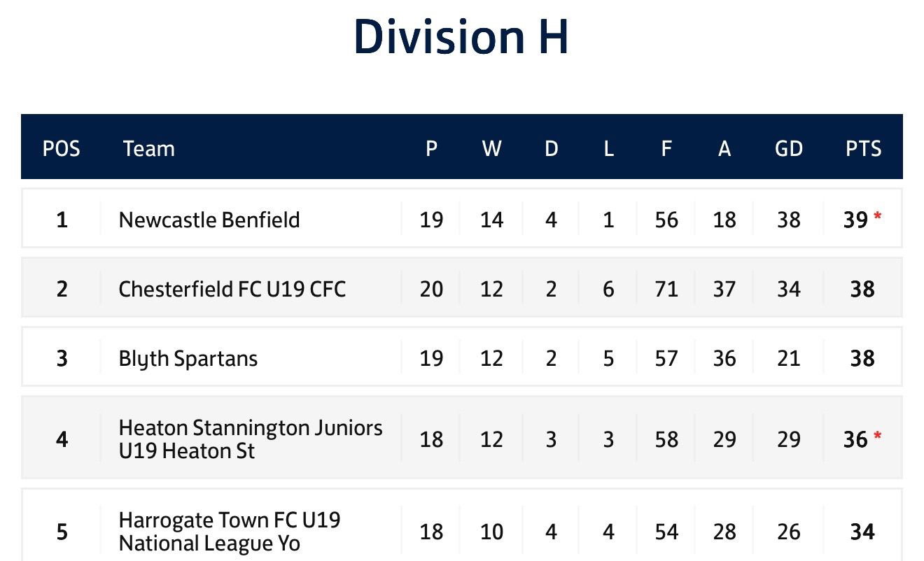924x561 pixels.
Task: Select the POS column header
Action: tap(62, 148)
